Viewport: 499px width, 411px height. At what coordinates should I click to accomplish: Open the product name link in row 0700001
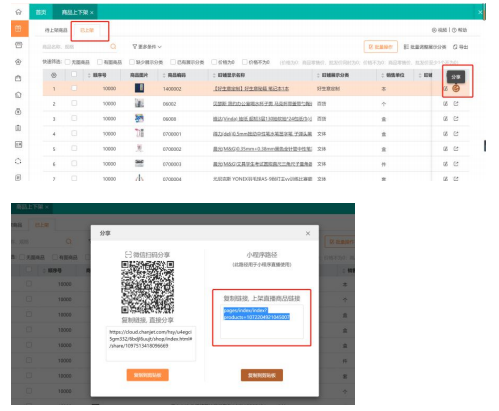263,134
